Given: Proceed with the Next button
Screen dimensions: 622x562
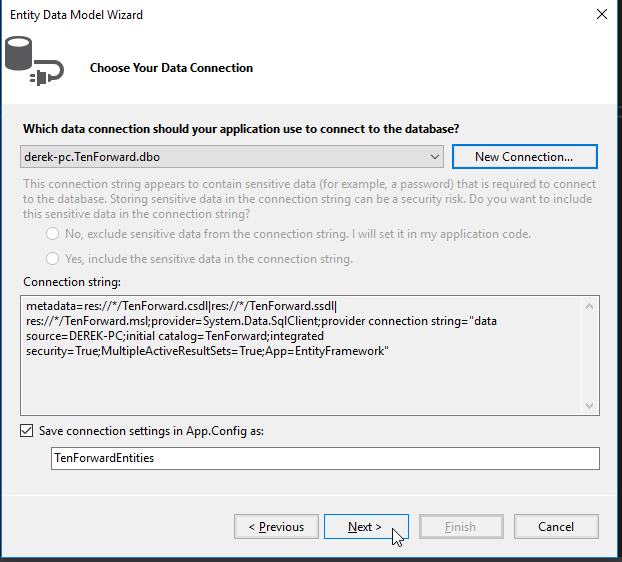Looking at the screenshot, I should [365, 526].
